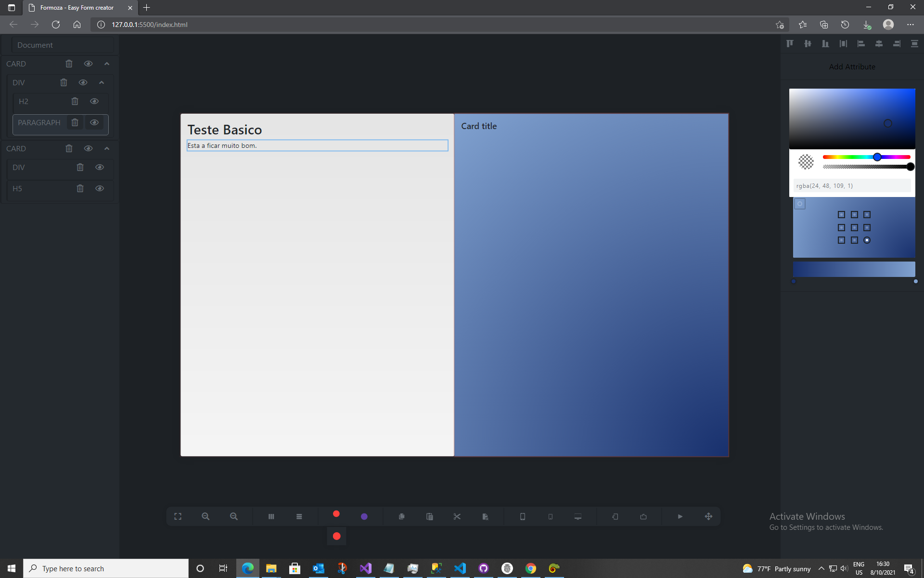Click the hue slider handle
Screen dimensions: 924x578
point(877,157)
